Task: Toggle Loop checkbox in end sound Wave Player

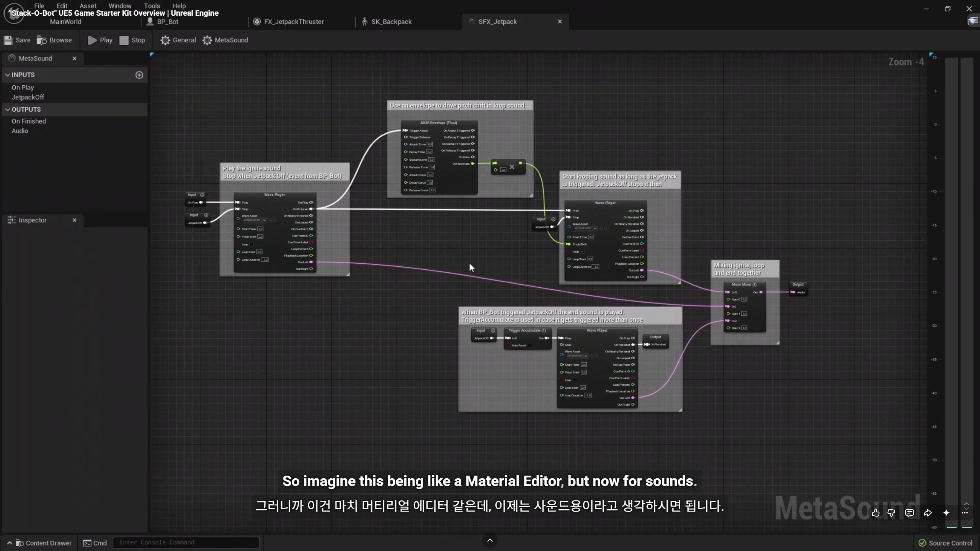Action: (575, 380)
